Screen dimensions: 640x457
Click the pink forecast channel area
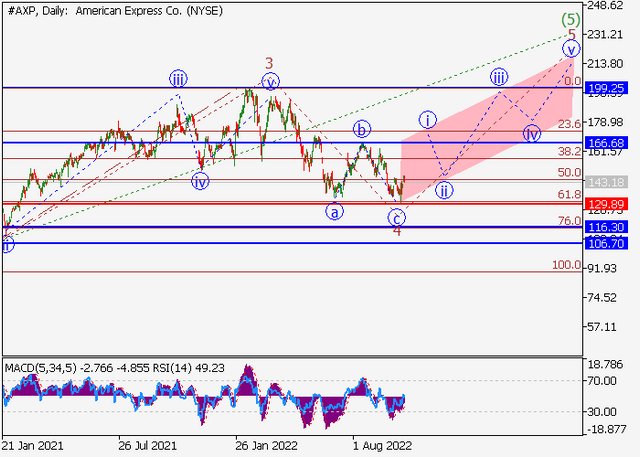(486, 131)
